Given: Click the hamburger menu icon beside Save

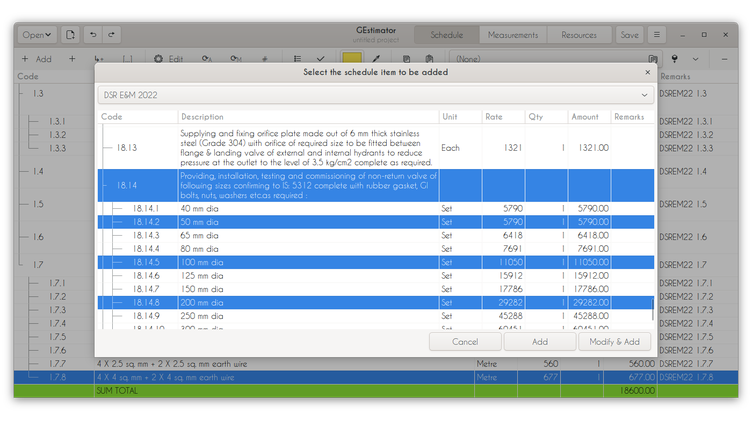Looking at the screenshot, I should click(x=656, y=35).
